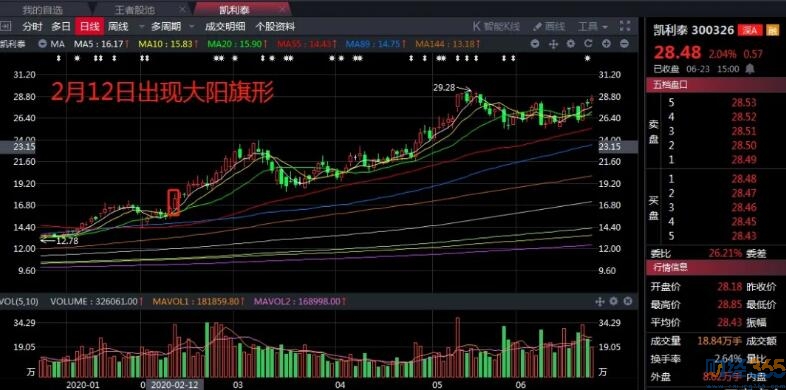The height and width of the screenshot is (390, 786).
Task: Open 个股资料 stock information
Action: [275, 27]
